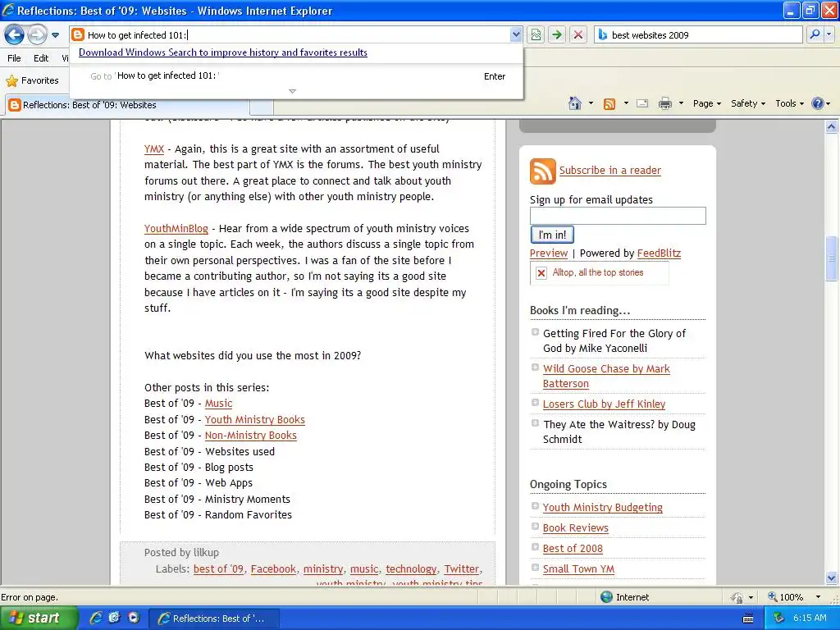Click the browser Back button
Screen dimensions: 840x630
[x=15, y=35]
